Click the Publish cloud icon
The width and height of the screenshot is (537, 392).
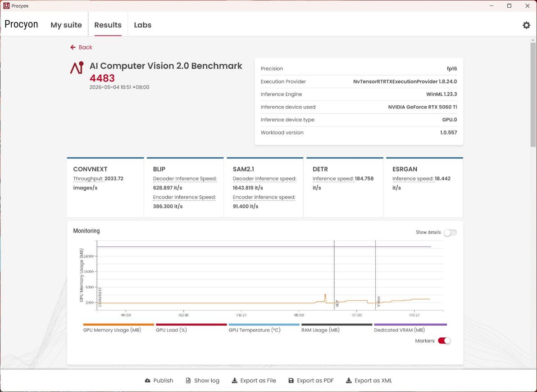[148, 380]
